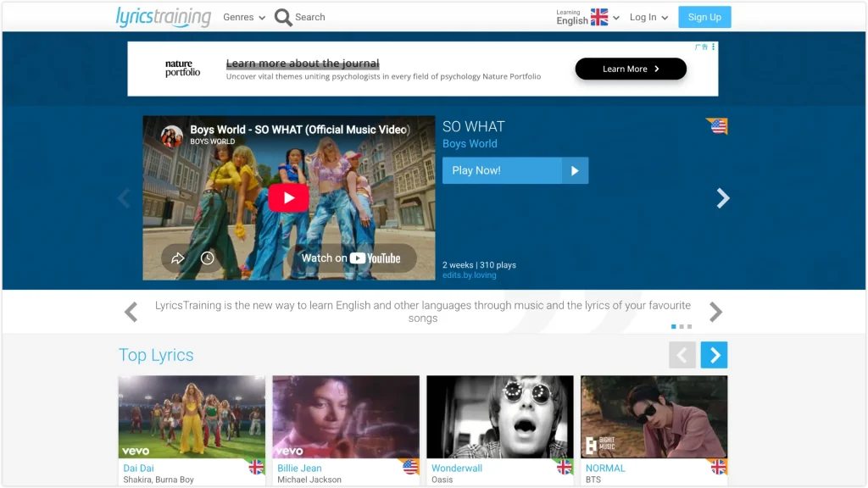This screenshot has width=868, height=488.
Task: Show next Top Lyrics page
Action: pos(714,355)
